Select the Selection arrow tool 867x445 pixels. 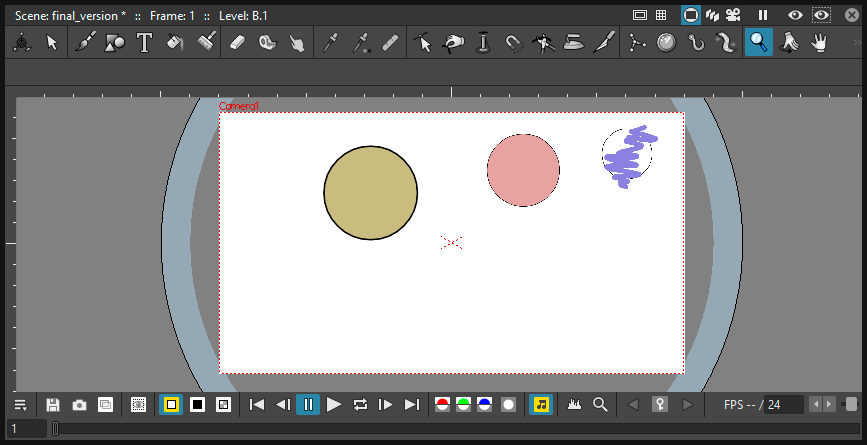pos(51,43)
